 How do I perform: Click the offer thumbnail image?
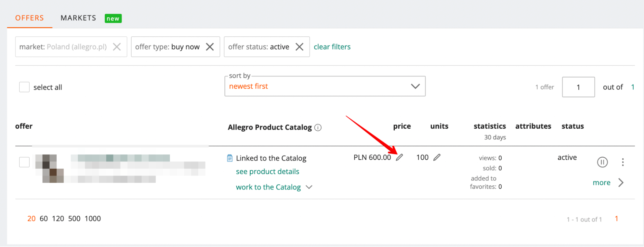[x=50, y=168]
